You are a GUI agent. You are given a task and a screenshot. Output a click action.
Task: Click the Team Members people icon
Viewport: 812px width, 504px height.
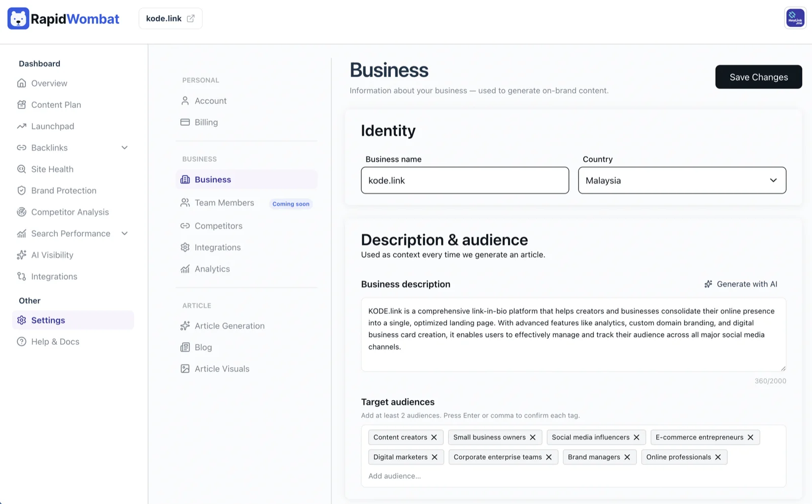point(185,203)
